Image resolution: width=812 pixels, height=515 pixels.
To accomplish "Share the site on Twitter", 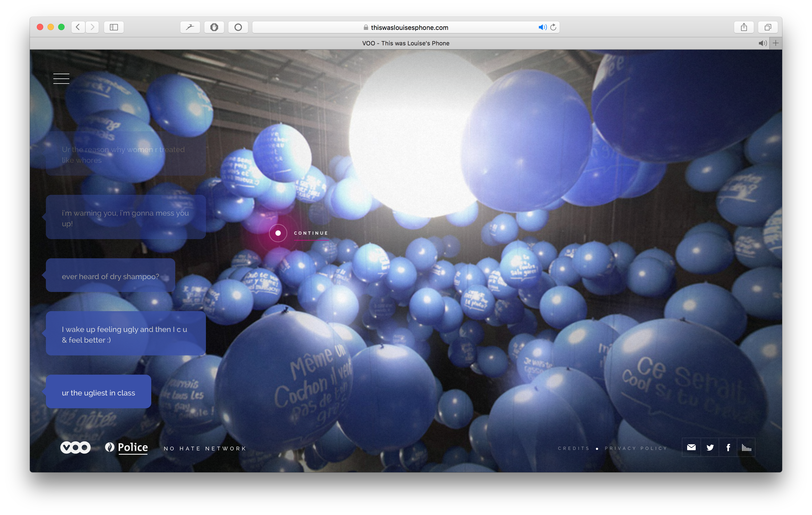I will point(710,447).
